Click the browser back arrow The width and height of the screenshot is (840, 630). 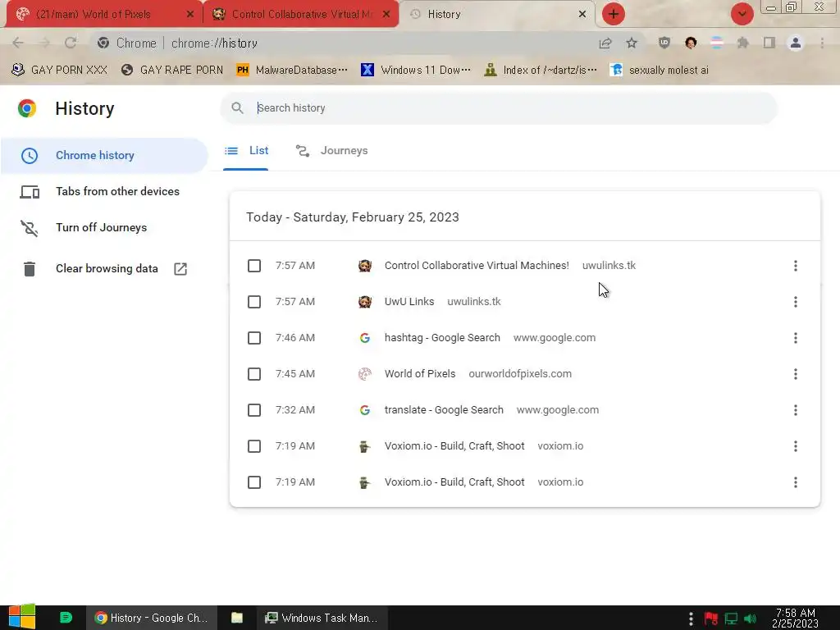[x=18, y=43]
